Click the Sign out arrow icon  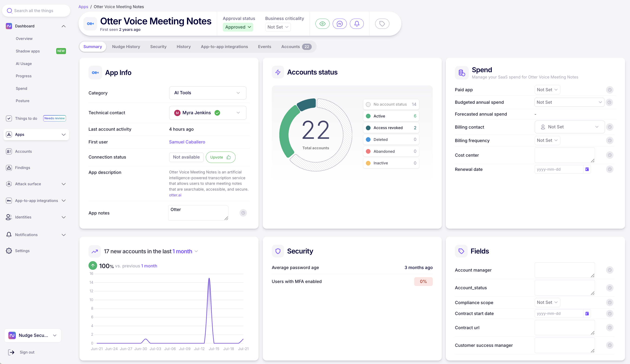(x=11, y=352)
